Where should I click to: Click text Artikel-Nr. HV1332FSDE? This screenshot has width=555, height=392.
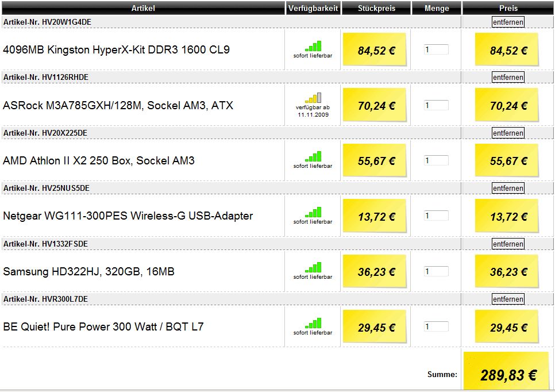point(45,244)
